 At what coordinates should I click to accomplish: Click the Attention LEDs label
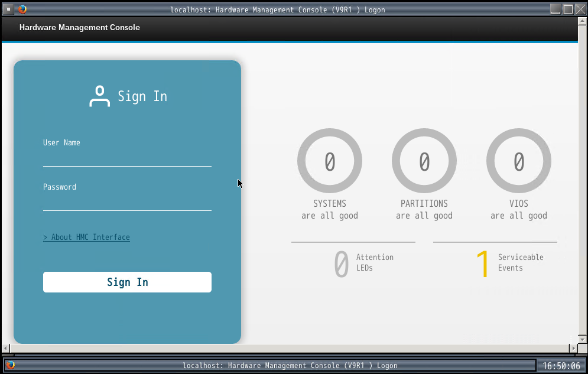tap(375, 262)
